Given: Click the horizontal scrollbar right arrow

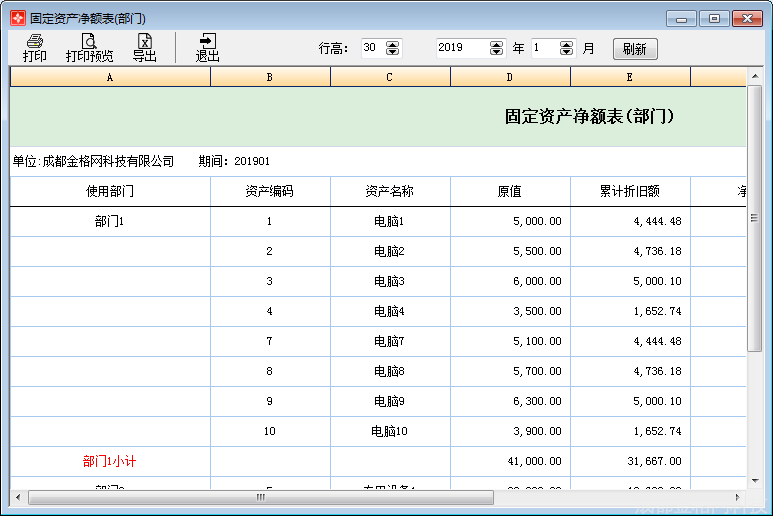Looking at the screenshot, I should pyautogui.click(x=738, y=497).
